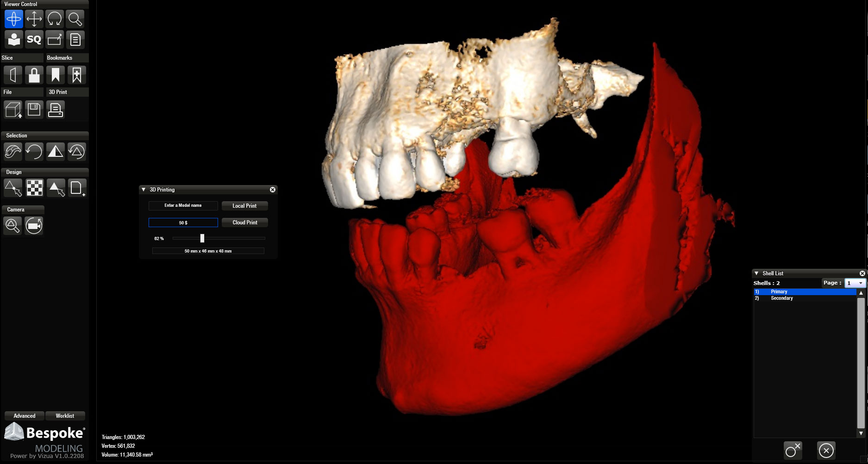This screenshot has height=464, width=868.
Task: Select the orbit rotate view tool
Action: (13, 19)
